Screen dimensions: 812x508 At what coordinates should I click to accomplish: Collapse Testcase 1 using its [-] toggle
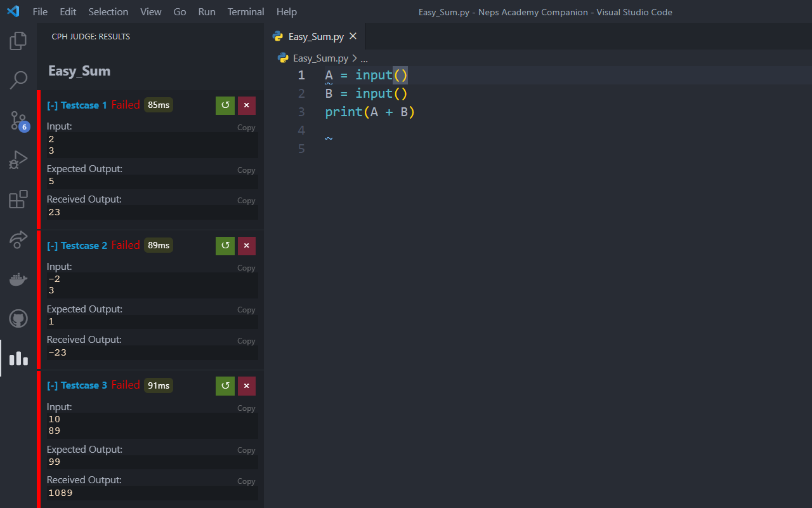click(x=52, y=105)
